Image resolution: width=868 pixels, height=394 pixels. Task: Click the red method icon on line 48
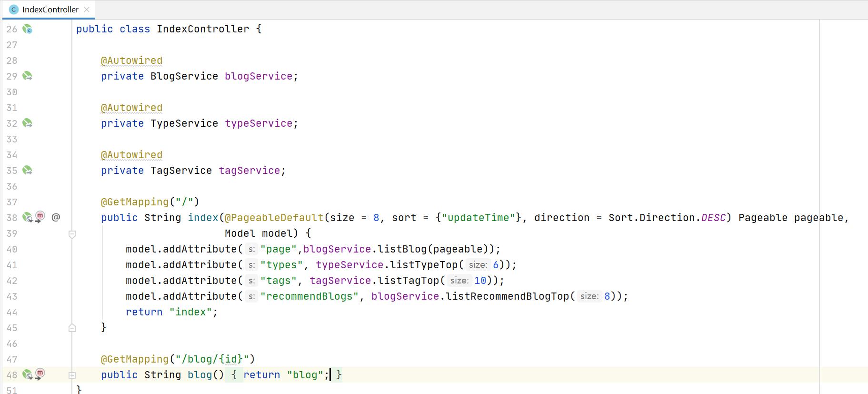pos(40,374)
